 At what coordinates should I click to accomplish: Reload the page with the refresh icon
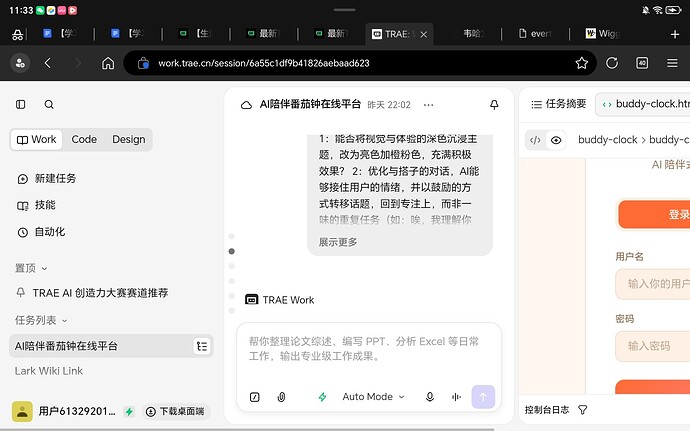(x=612, y=63)
